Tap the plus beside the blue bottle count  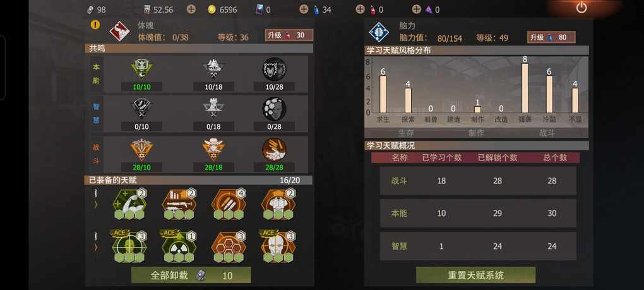coord(304,9)
